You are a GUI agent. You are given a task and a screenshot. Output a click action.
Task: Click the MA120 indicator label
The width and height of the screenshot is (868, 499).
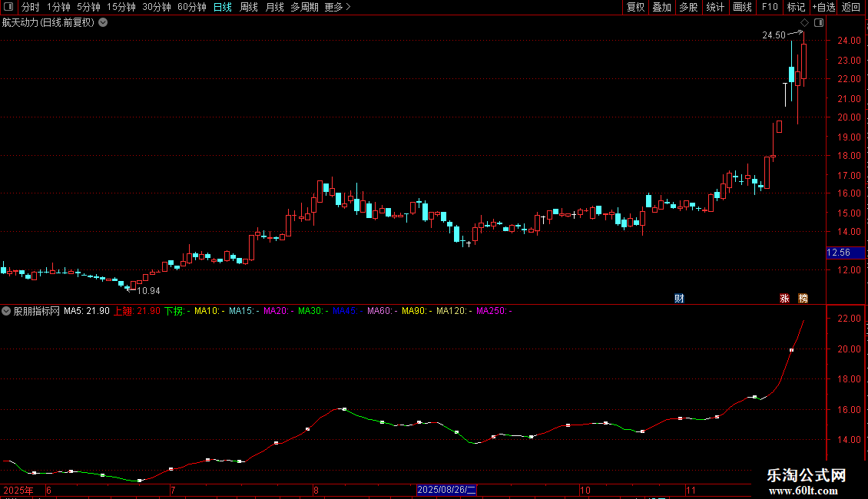[454, 311]
